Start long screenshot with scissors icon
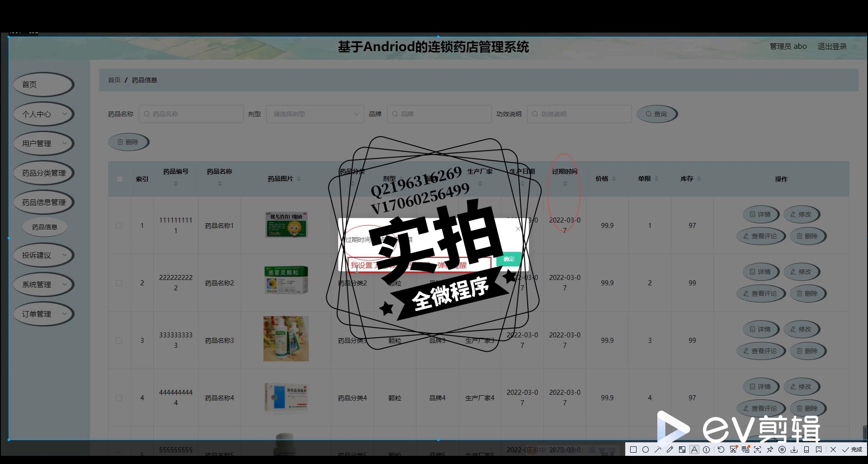The height and width of the screenshot is (464, 868). pyautogui.click(x=733, y=450)
